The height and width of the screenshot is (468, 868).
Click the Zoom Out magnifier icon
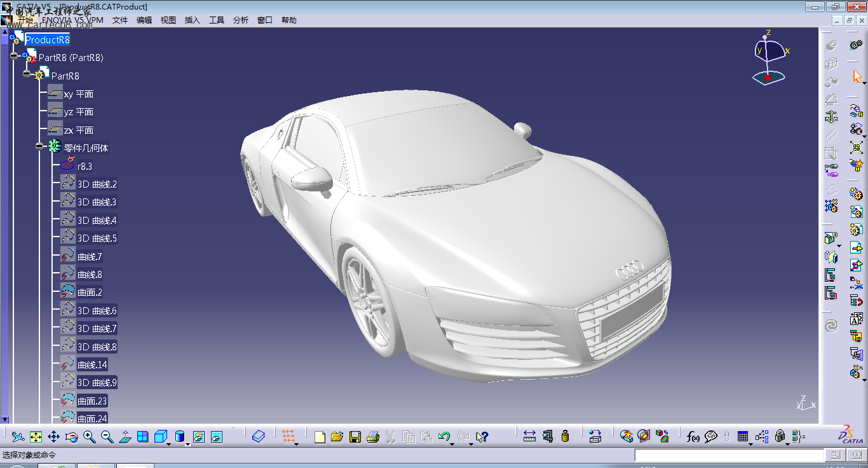point(107,437)
